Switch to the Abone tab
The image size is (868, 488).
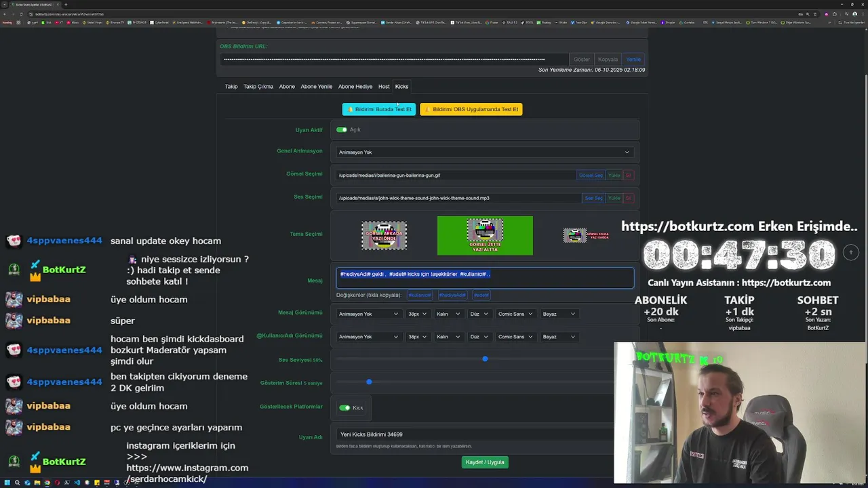tap(287, 87)
